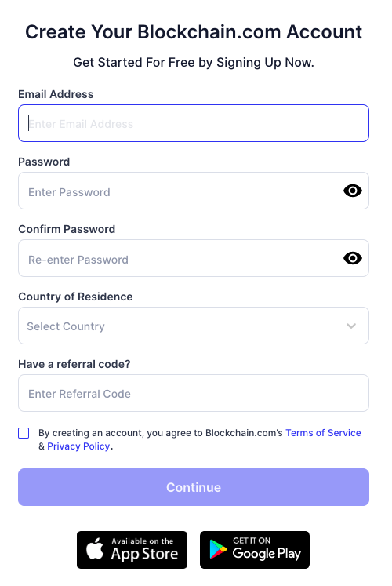Viewport: 392px width, 586px height.
Task: Open the Get It On Google Play badge
Action: 255,550
